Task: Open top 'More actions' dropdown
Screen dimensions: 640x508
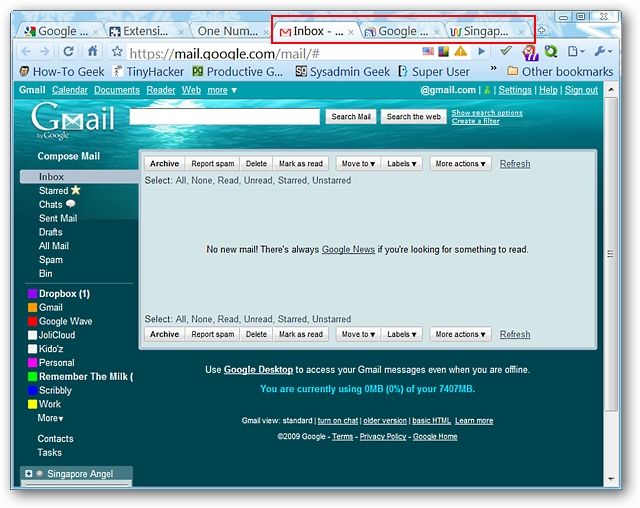Action: (x=460, y=164)
